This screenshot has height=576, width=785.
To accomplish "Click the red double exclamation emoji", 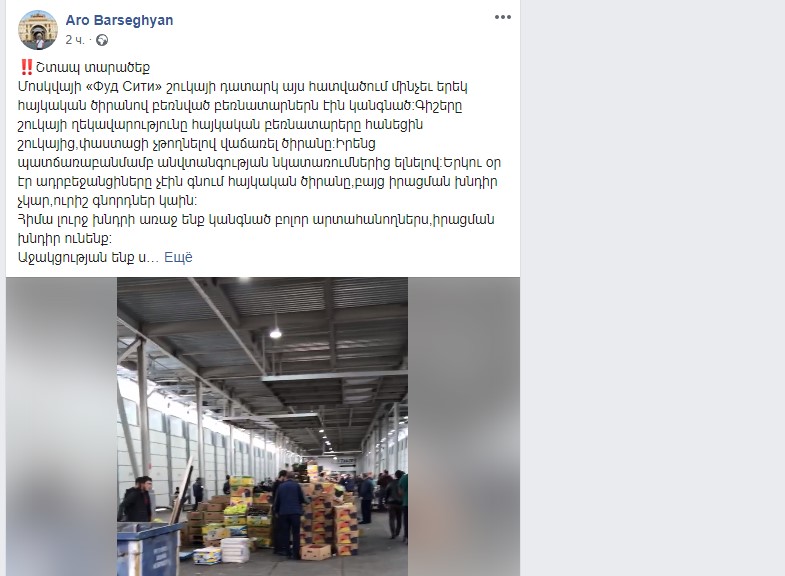I will click(27, 67).
